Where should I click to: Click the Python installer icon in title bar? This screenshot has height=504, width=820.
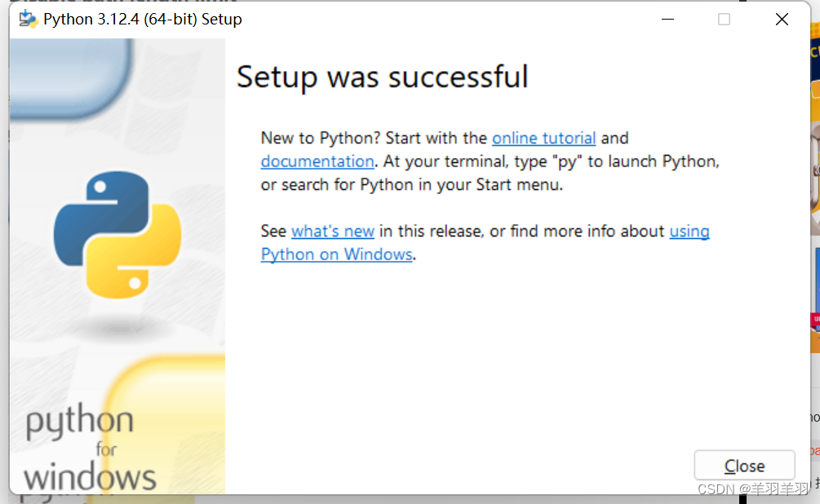click(x=29, y=20)
